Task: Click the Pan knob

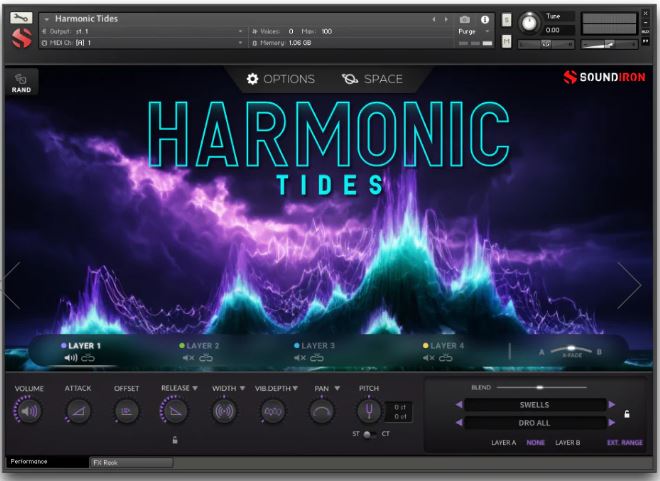Action: (322, 411)
